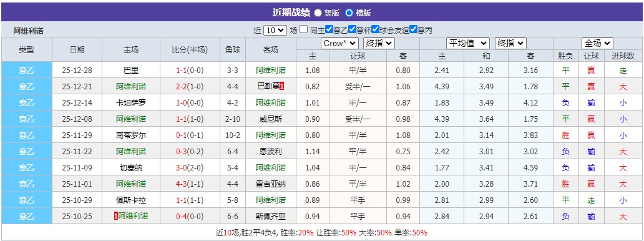Open the 终指 dropdown next to Crow*
Viewport: 644px width, 241px height.
pyautogui.click(x=379, y=43)
